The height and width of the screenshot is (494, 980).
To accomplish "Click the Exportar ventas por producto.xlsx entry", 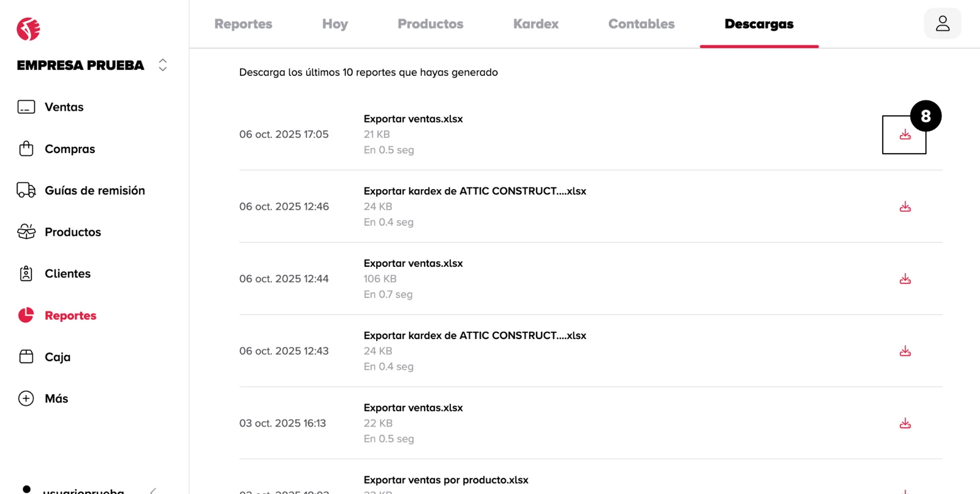I will pyautogui.click(x=445, y=480).
